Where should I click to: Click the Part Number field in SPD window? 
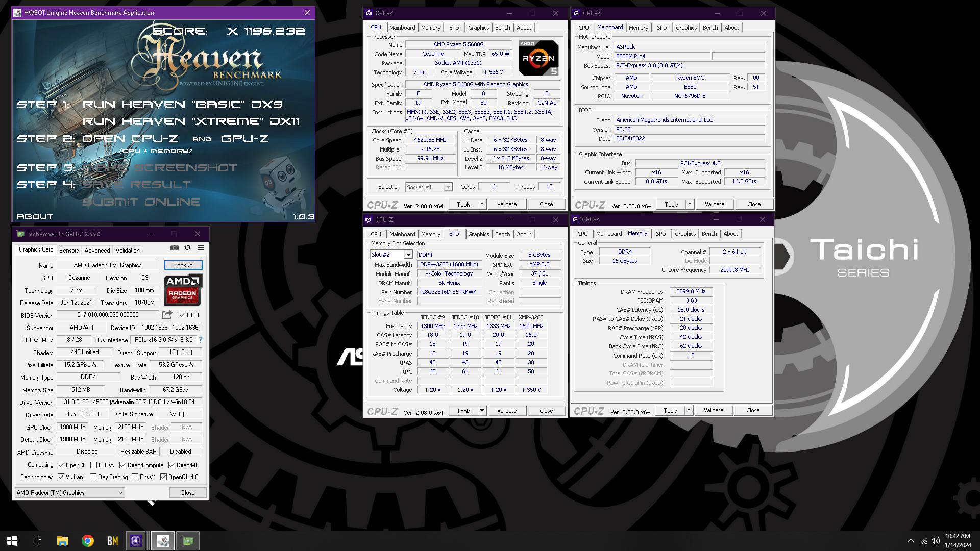449,292
